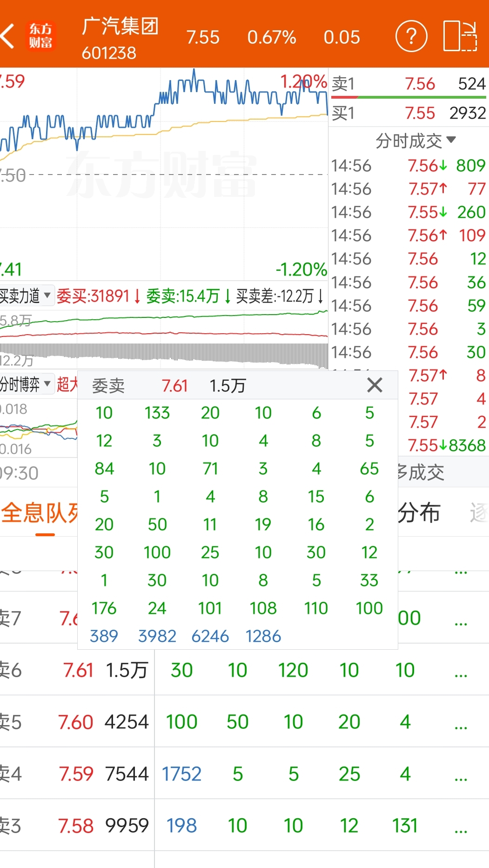Tap the buy-sell strength sub-chart
The image size is (489, 868).
[164, 340]
